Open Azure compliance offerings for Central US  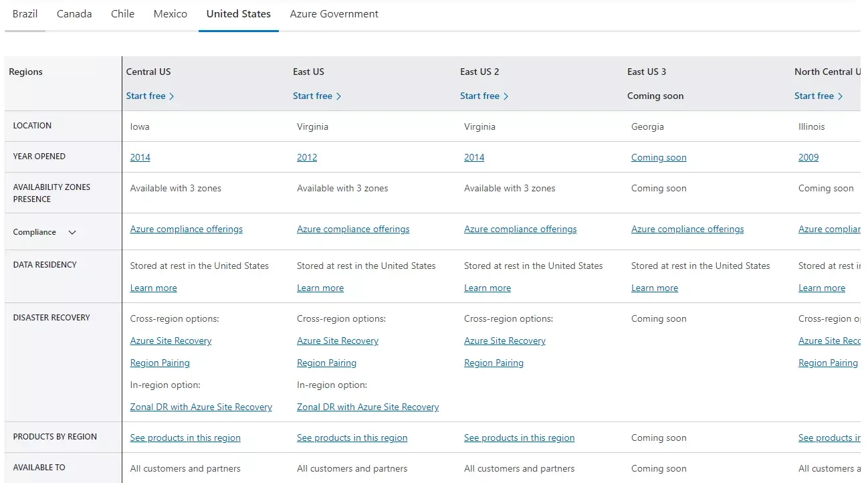[187, 229]
